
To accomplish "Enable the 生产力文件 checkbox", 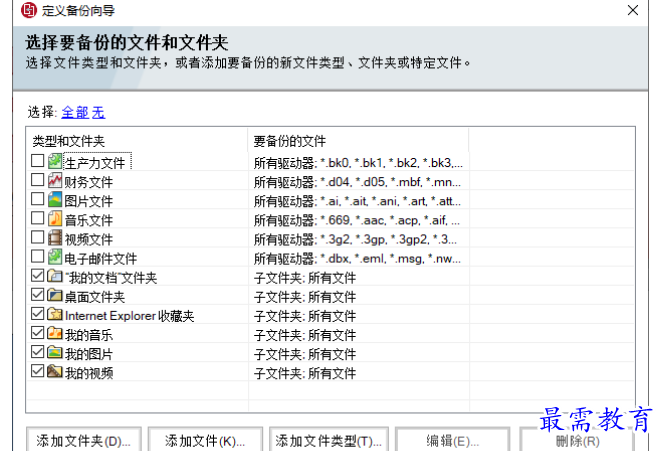I will tap(38, 161).
